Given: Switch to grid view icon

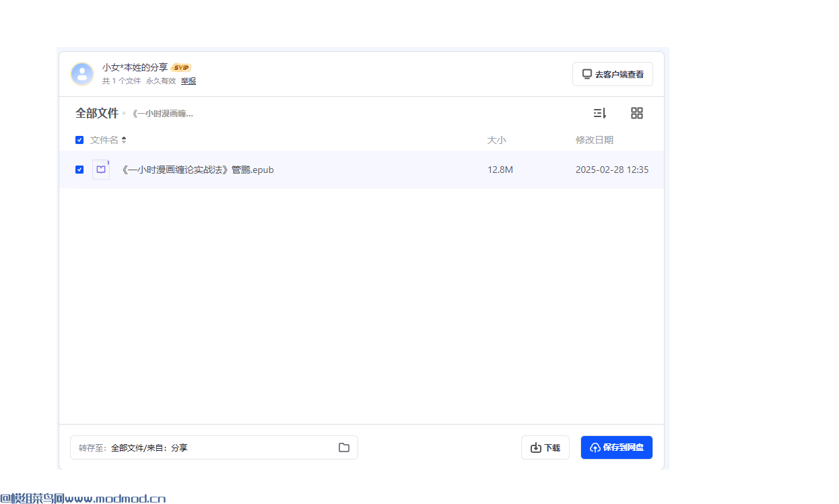Looking at the screenshot, I should tap(637, 113).
